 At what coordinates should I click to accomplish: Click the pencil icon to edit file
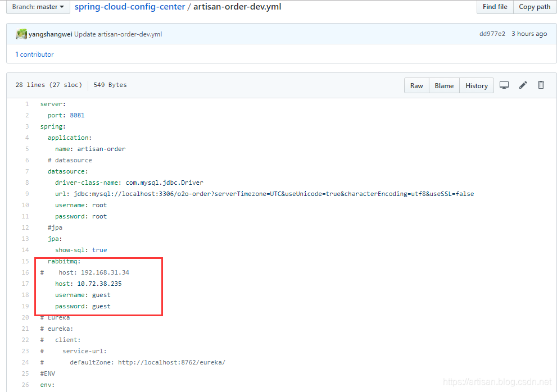523,85
